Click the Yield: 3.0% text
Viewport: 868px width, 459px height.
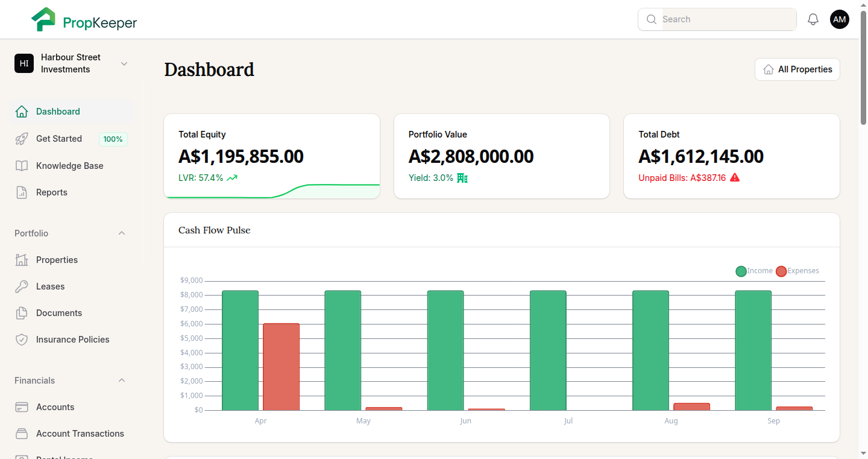click(431, 178)
